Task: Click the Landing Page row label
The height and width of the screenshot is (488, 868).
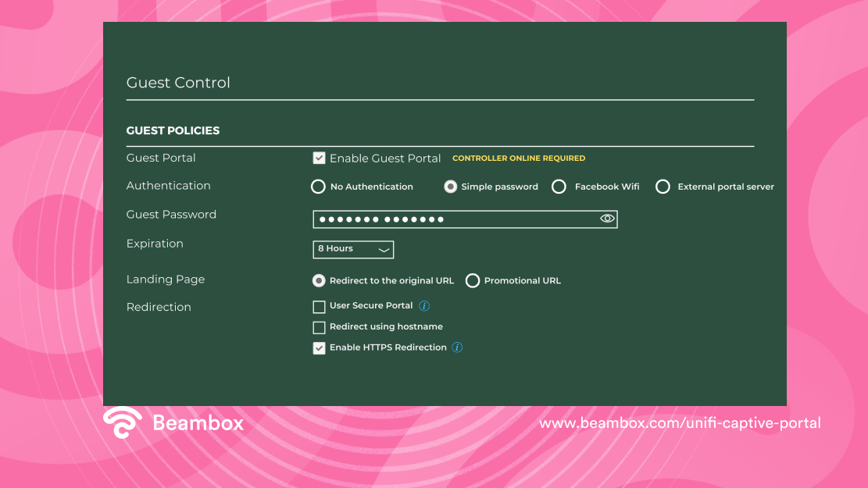Action: coord(166,280)
